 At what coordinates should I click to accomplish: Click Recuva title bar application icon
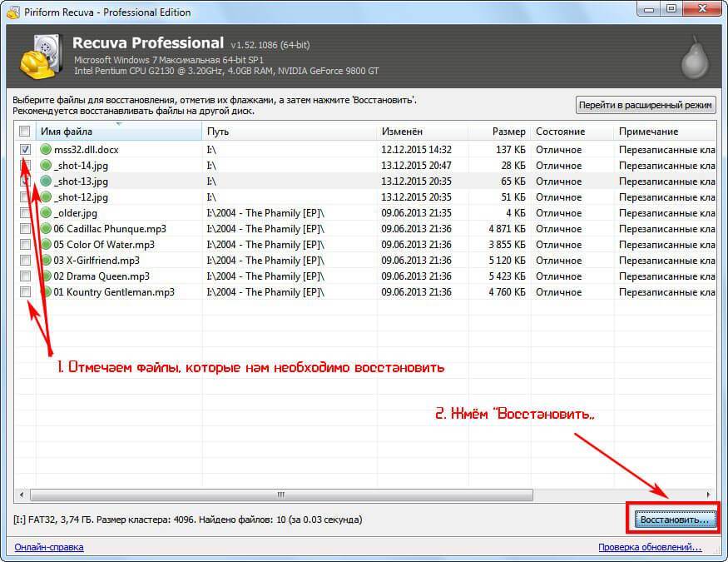tap(13, 12)
